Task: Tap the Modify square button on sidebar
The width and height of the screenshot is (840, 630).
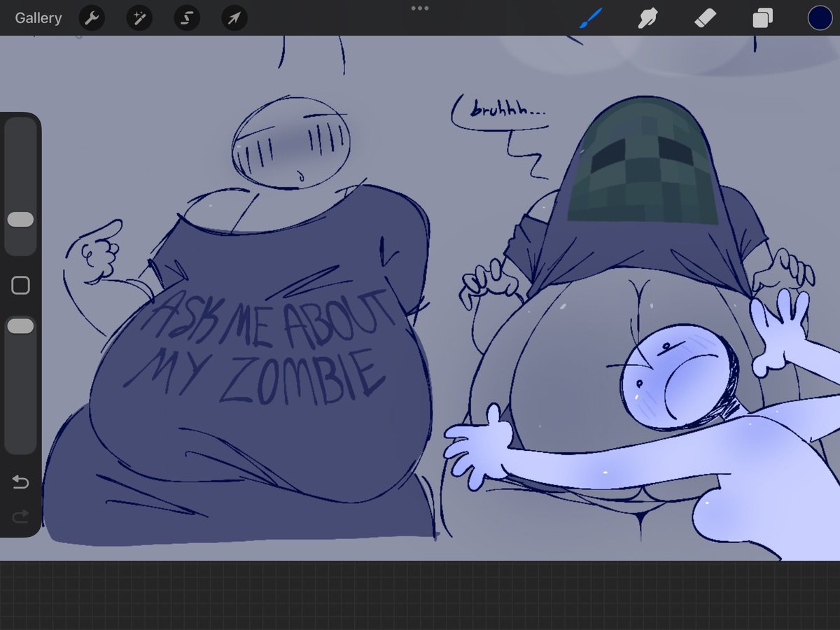Action: (20, 284)
